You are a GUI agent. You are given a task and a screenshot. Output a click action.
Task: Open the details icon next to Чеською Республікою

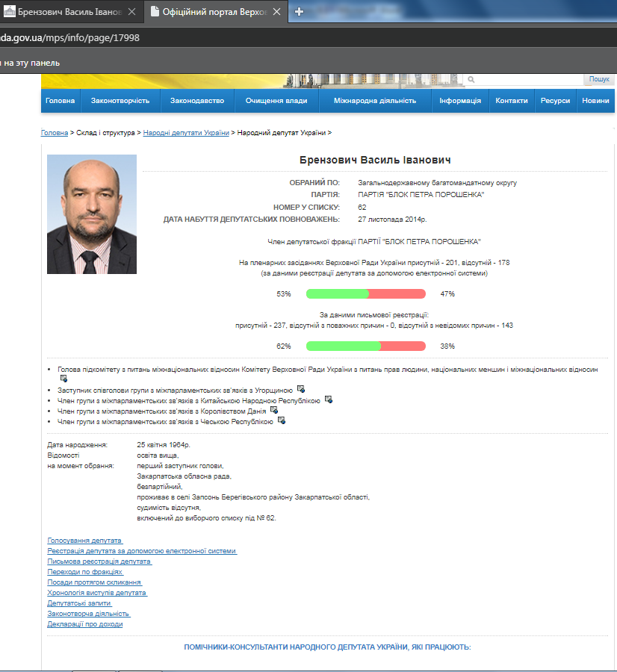click(x=281, y=420)
